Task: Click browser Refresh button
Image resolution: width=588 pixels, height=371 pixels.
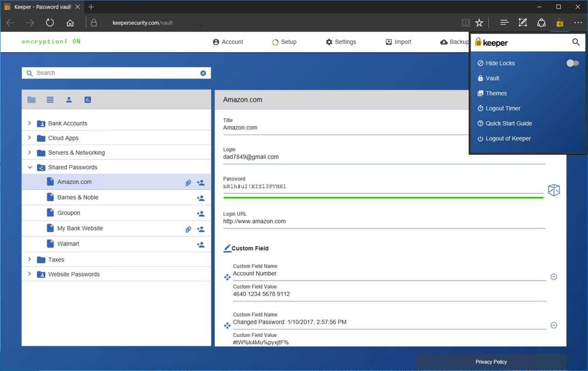Action: coord(50,22)
